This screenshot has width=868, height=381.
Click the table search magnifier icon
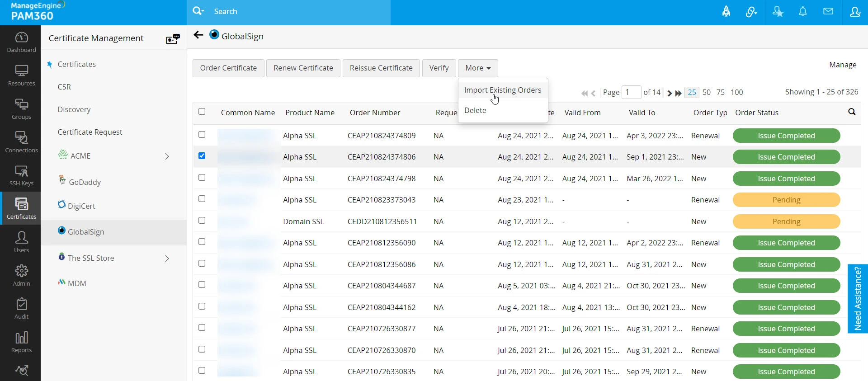pos(852,112)
